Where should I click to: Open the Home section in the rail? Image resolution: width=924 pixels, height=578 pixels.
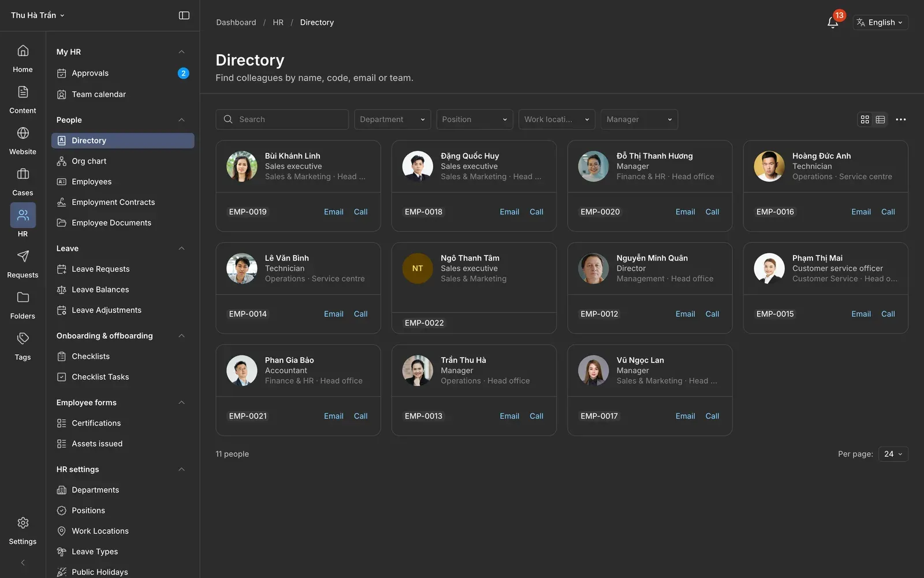tap(23, 58)
